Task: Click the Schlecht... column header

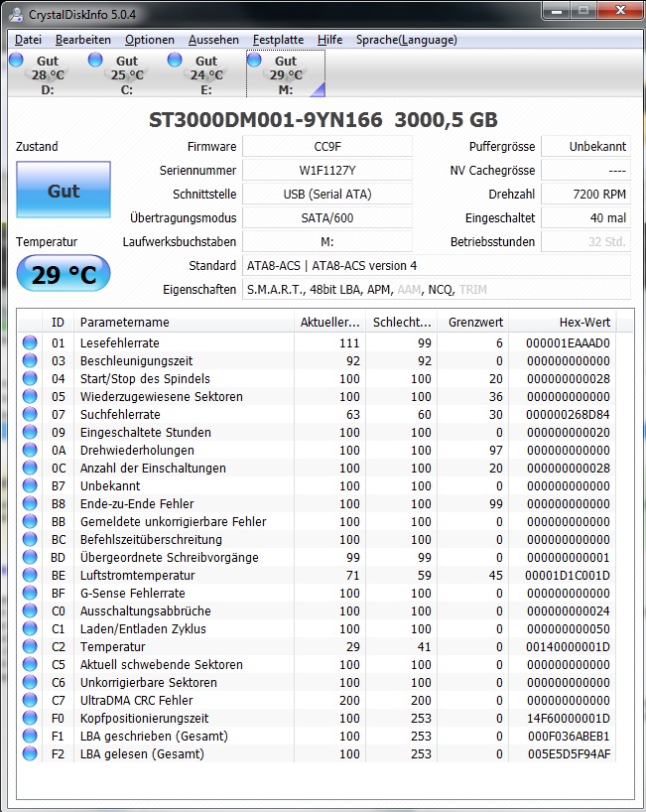Action: tap(402, 322)
